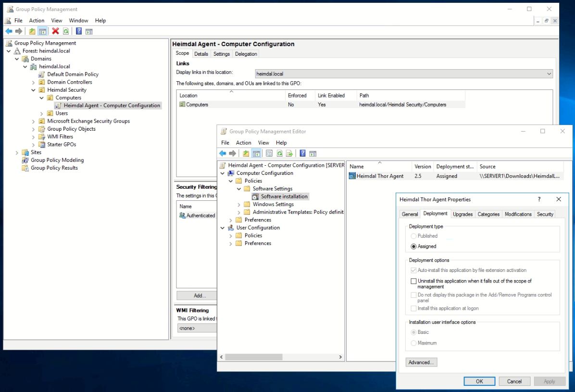Click the Group Policy Modeling icon
This screenshot has width=575, height=392.
[x=25, y=160]
